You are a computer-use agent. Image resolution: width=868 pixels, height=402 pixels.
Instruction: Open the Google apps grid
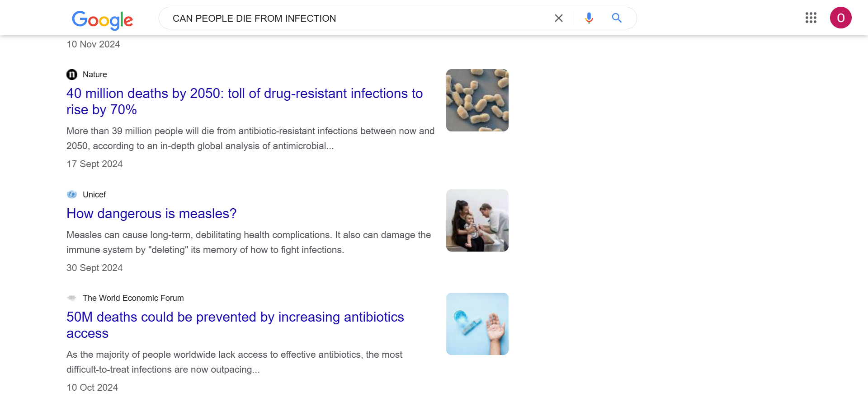(811, 18)
